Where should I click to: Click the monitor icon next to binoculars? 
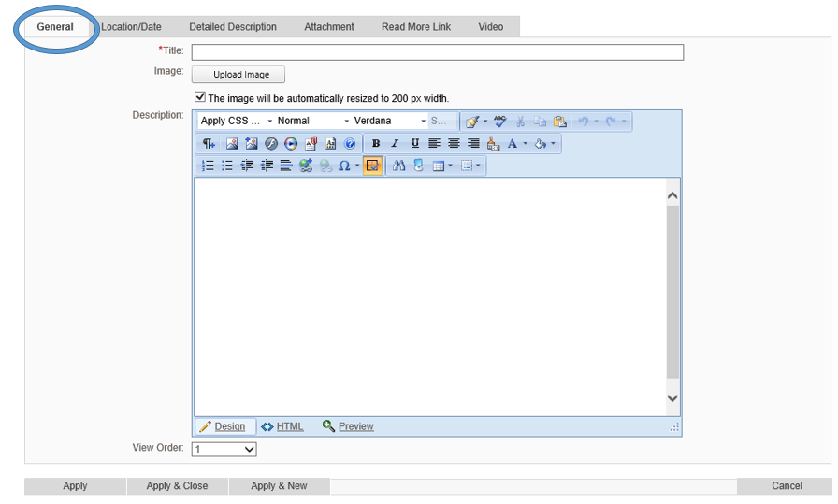[x=418, y=166]
